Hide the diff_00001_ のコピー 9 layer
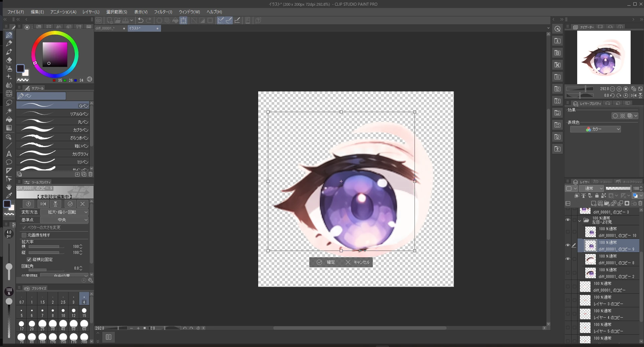Viewport: 644px width, 347px height. 568,245
